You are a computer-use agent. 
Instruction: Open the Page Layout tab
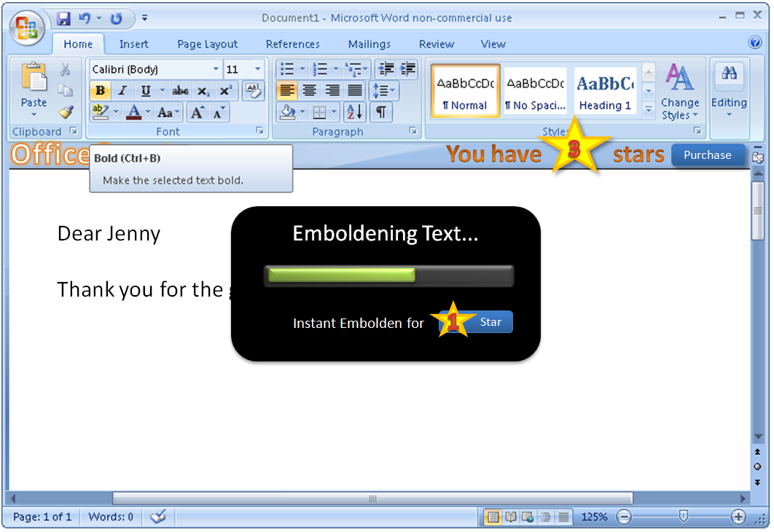click(207, 44)
